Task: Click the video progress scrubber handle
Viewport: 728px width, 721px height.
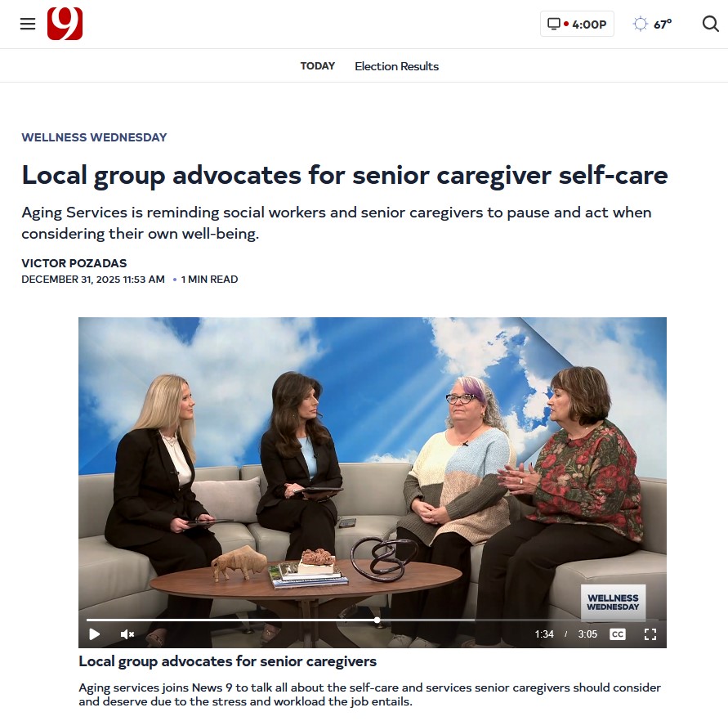Action: pyautogui.click(x=377, y=620)
